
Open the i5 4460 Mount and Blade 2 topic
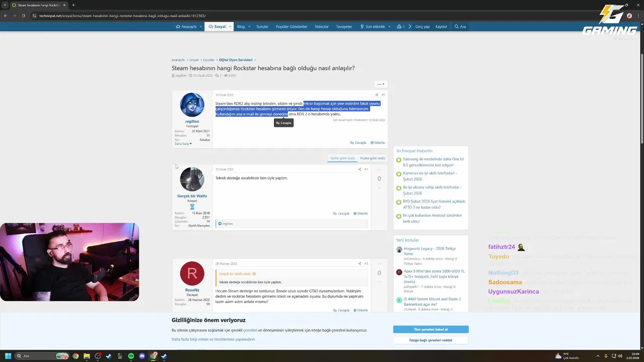point(432,302)
